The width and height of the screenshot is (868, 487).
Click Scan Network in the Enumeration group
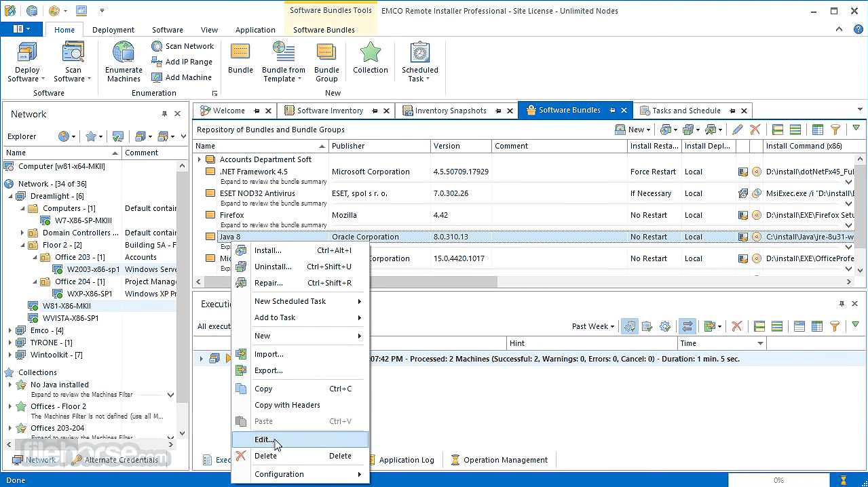tap(183, 46)
